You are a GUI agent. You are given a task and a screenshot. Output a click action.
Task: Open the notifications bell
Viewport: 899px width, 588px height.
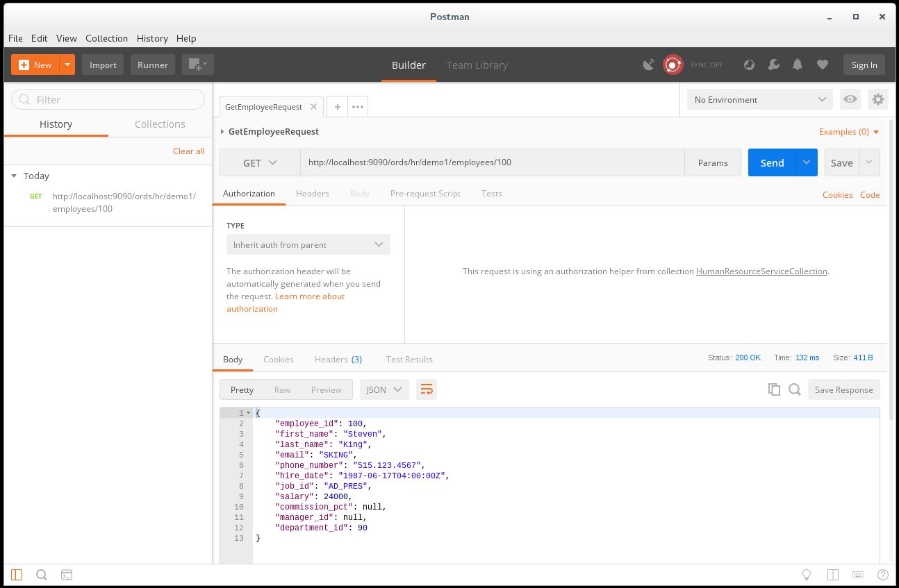(798, 65)
